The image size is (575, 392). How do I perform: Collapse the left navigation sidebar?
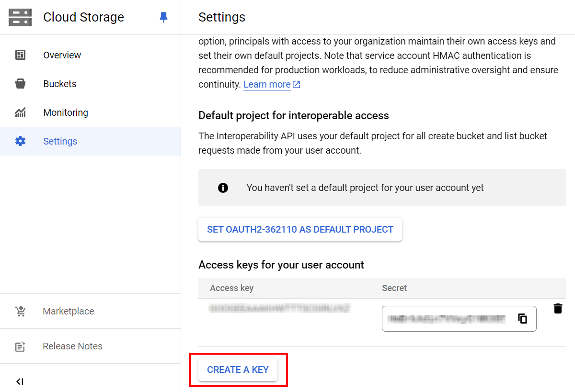[20, 381]
